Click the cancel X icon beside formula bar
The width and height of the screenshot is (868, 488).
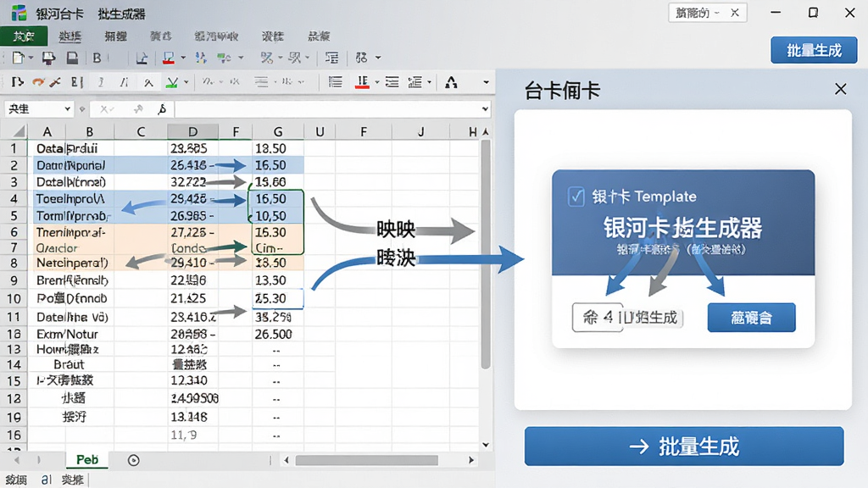coord(104,109)
